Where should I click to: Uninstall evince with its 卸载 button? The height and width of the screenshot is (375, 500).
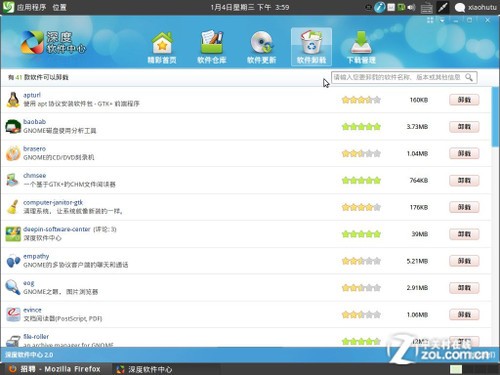pyautogui.click(x=464, y=314)
